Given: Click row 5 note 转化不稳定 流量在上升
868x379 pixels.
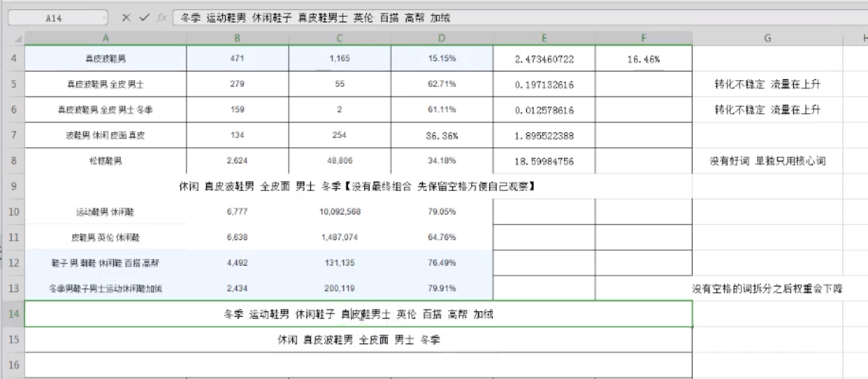Looking at the screenshot, I should point(768,85).
